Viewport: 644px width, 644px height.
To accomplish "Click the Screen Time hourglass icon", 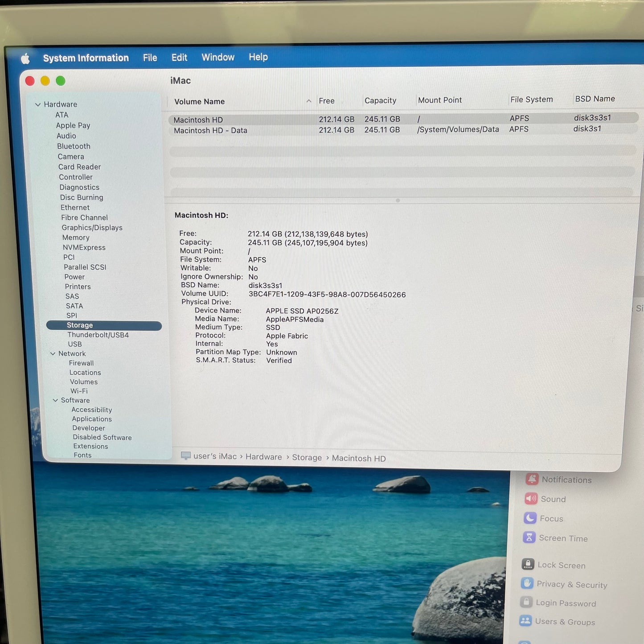I will 529,537.
